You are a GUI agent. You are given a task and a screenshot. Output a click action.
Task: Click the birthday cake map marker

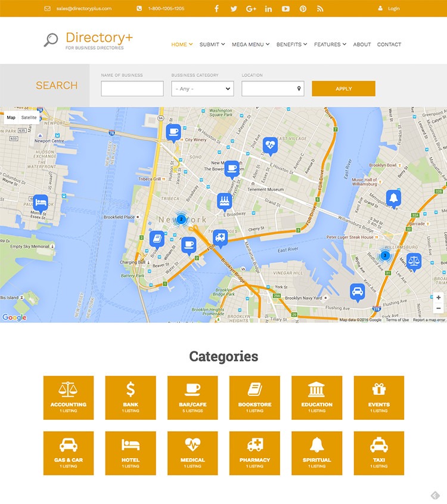pyautogui.click(x=225, y=200)
